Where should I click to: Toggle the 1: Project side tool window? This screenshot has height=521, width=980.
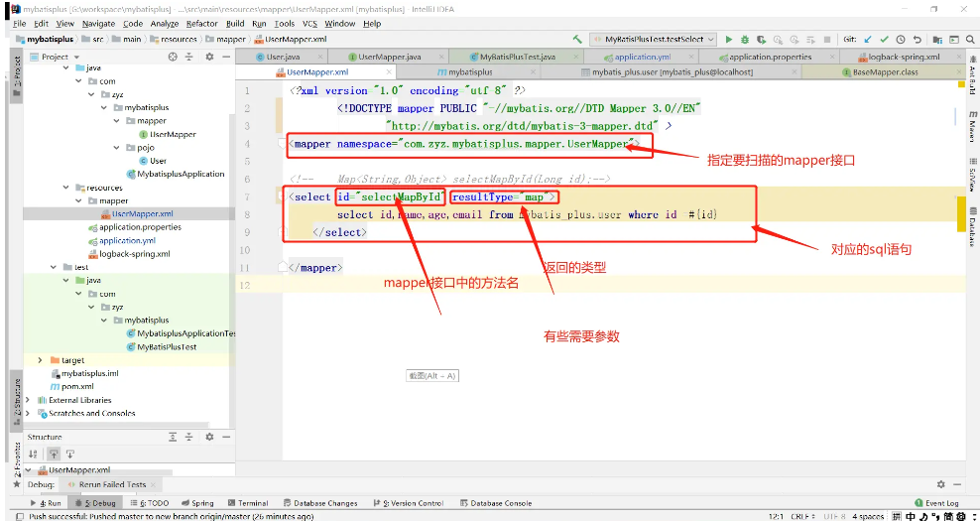click(x=17, y=77)
